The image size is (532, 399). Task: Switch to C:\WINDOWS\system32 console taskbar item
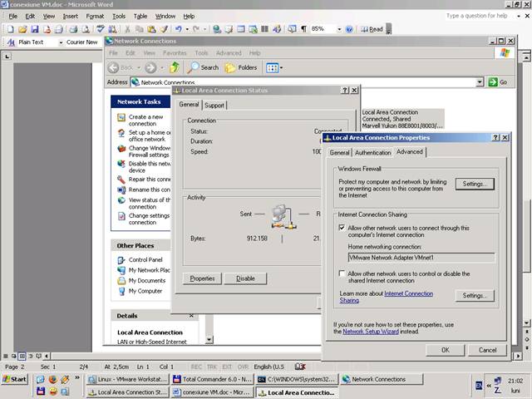tap(297, 379)
